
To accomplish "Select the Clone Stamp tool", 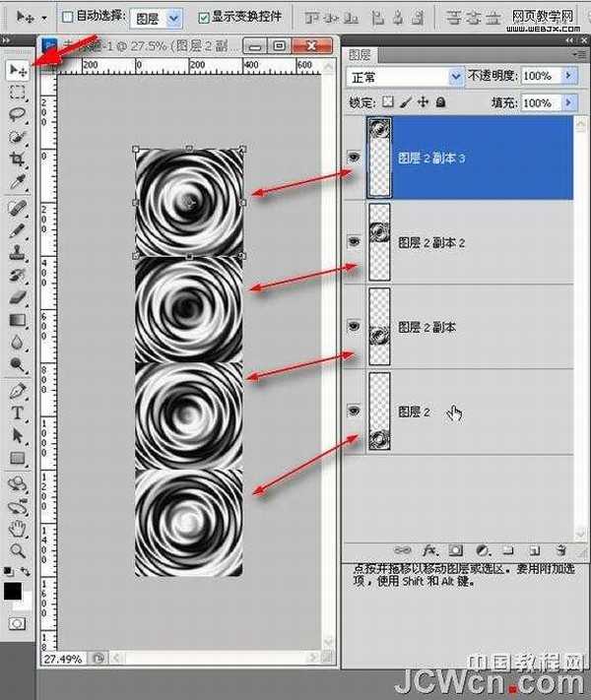I will point(18,253).
